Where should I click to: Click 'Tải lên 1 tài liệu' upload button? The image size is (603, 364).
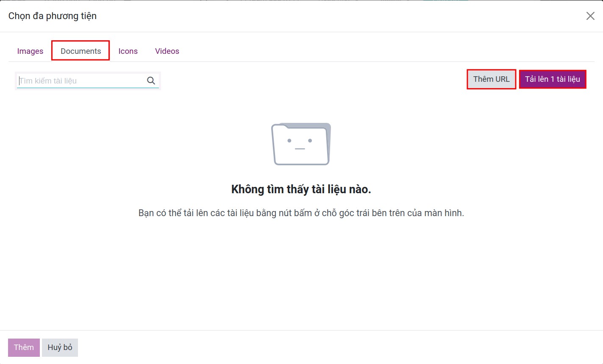point(553,79)
